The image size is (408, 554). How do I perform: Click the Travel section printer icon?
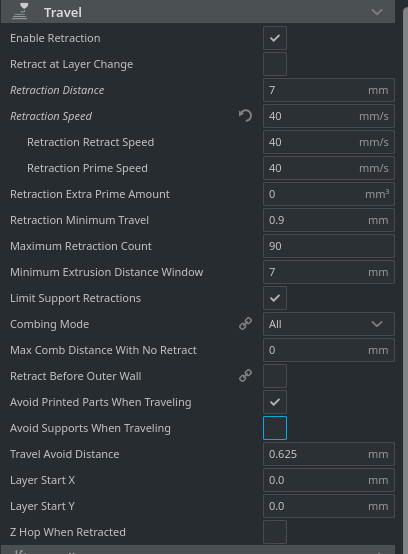(20, 11)
